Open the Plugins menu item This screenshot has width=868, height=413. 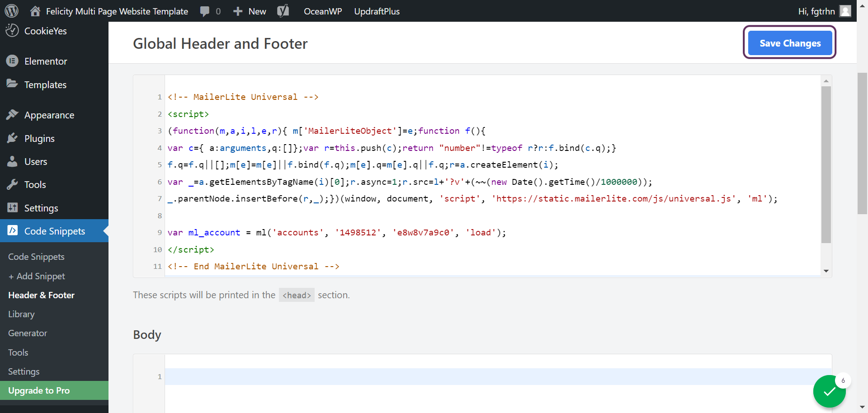pyautogui.click(x=39, y=138)
